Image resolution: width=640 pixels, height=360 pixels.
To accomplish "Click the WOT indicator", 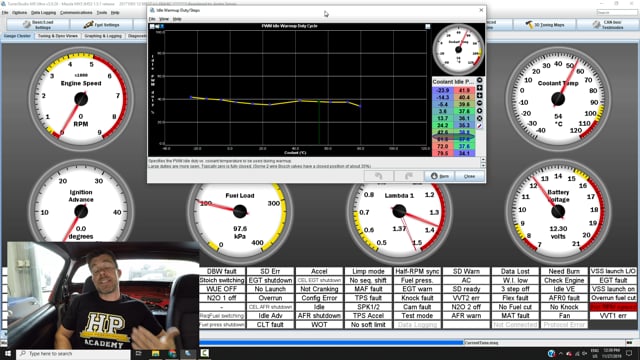I will [319, 324].
